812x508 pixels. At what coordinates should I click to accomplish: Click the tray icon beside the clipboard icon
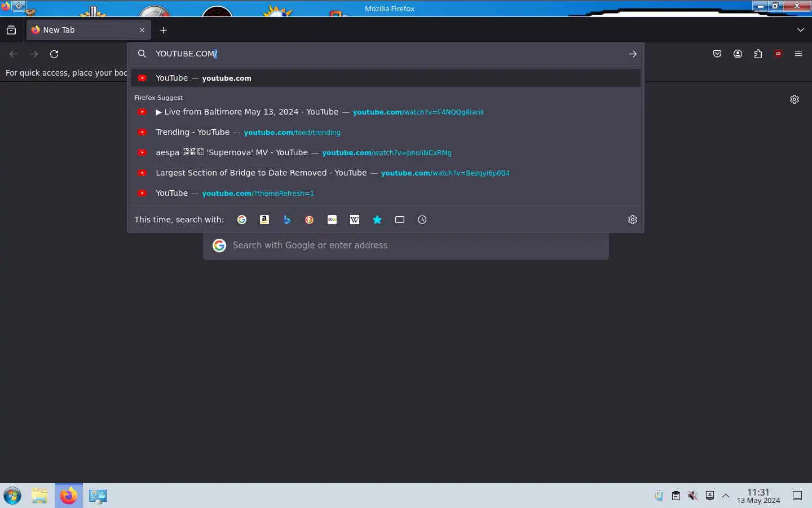(x=659, y=496)
